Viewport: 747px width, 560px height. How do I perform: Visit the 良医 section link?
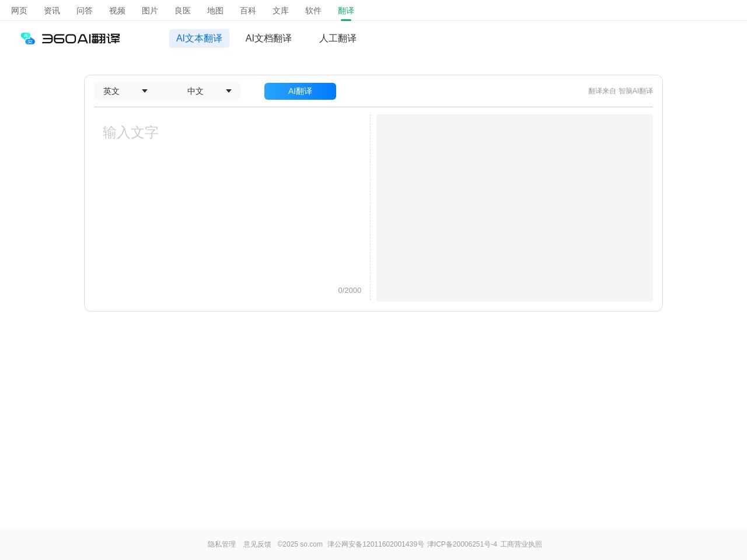click(183, 10)
